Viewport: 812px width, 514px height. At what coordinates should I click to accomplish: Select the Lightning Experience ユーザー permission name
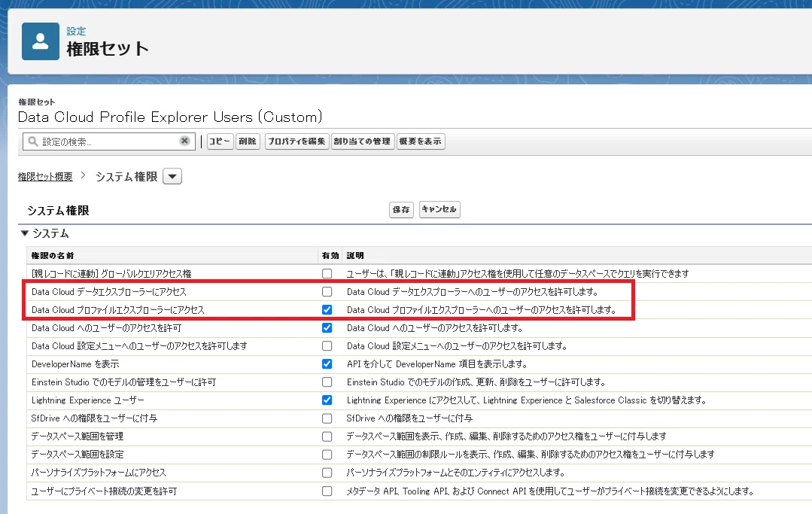[87, 400]
